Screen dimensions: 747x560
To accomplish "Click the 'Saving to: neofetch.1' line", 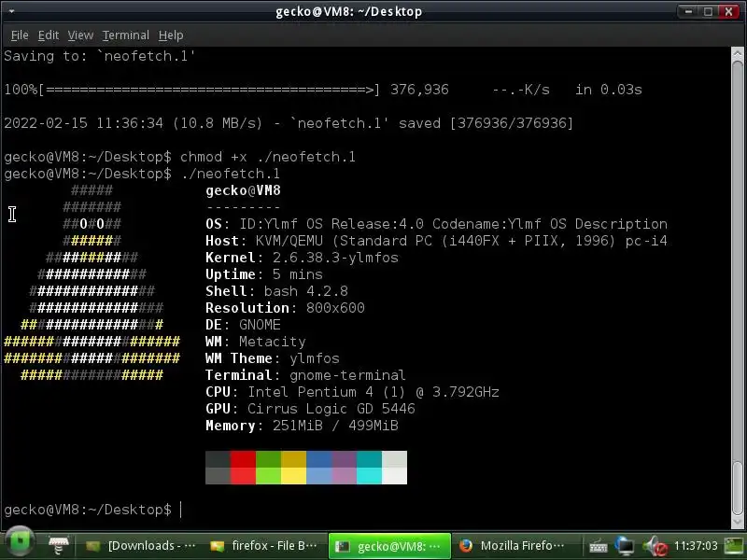I will [100, 56].
